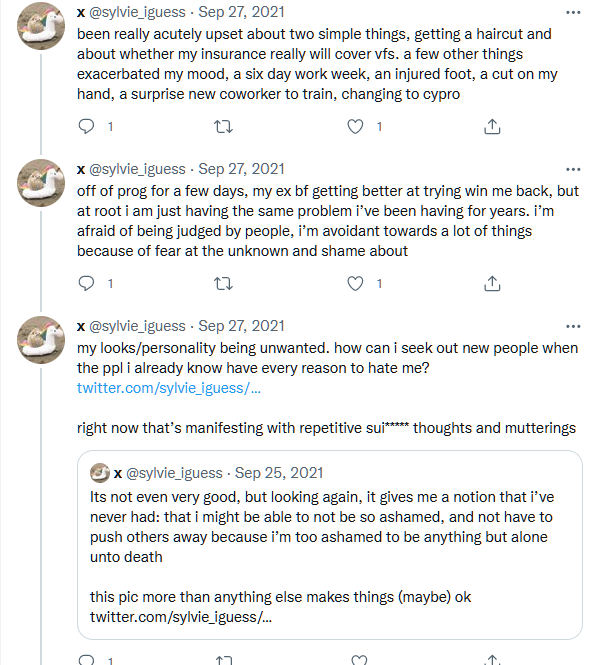View profile avatar of third tweet

coord(41,340)
